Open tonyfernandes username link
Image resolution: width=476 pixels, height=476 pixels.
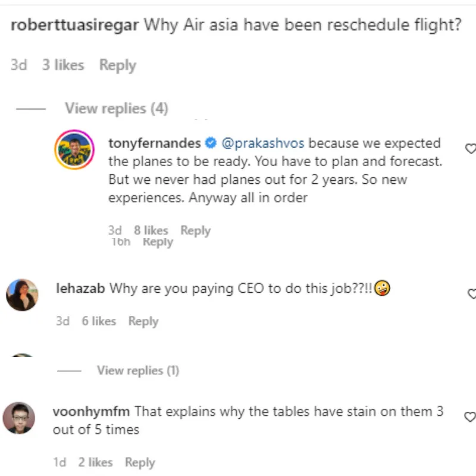tap(154, 143)
